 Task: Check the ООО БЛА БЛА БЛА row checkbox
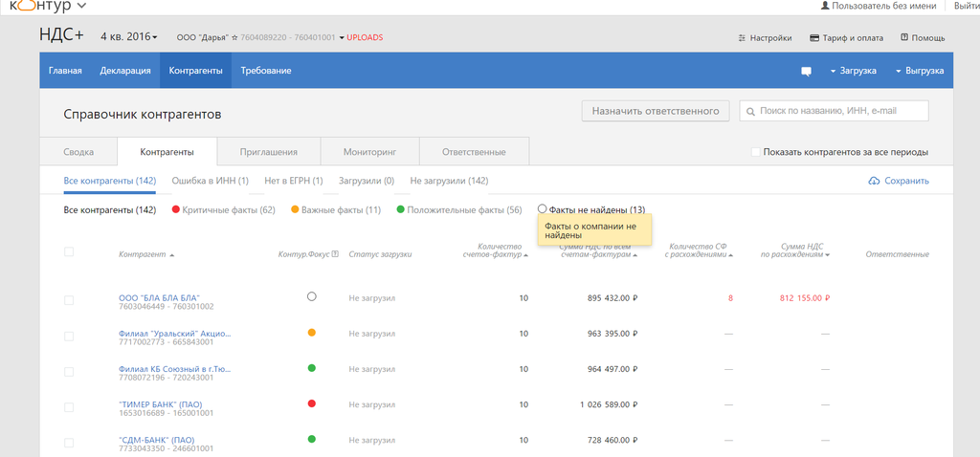68,300
